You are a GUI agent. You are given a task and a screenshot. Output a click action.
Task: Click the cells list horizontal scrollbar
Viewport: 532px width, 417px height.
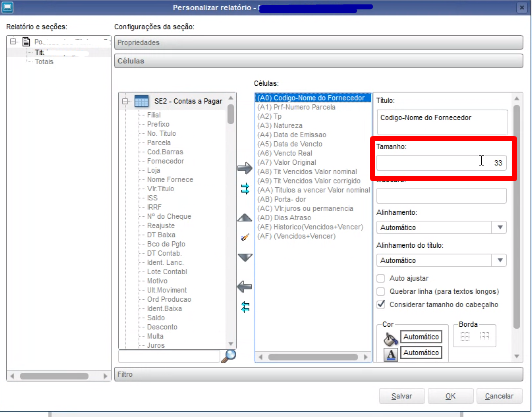click(x=313, y=357)
